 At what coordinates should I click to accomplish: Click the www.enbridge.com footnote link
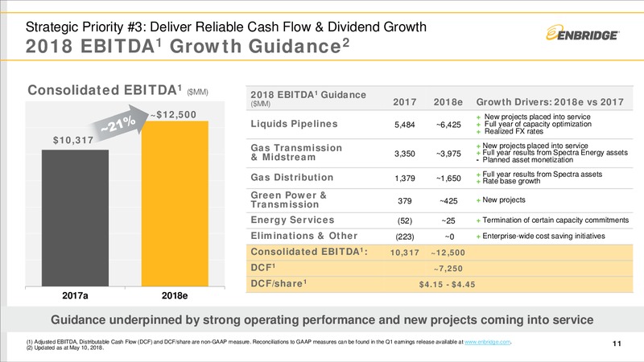[x=488, y=341]
